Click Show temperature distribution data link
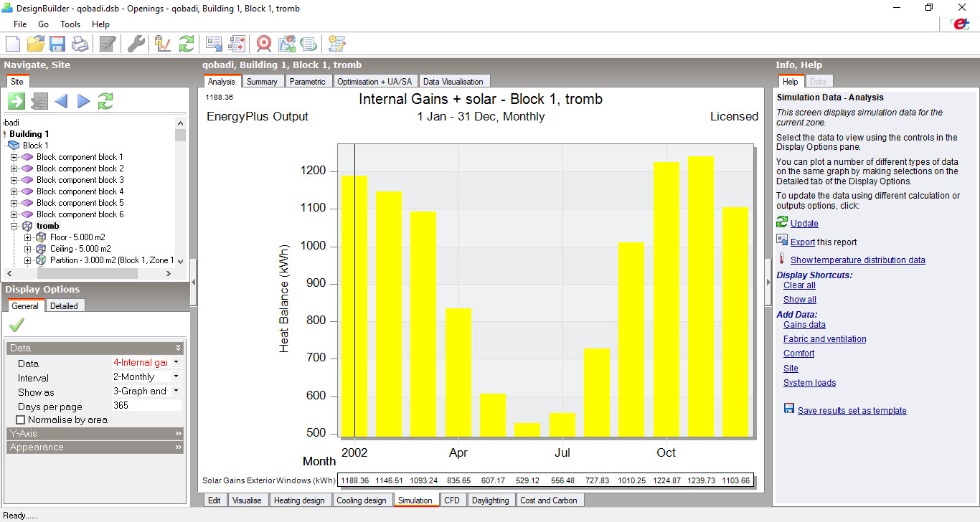980x522 pixels. 858,260
